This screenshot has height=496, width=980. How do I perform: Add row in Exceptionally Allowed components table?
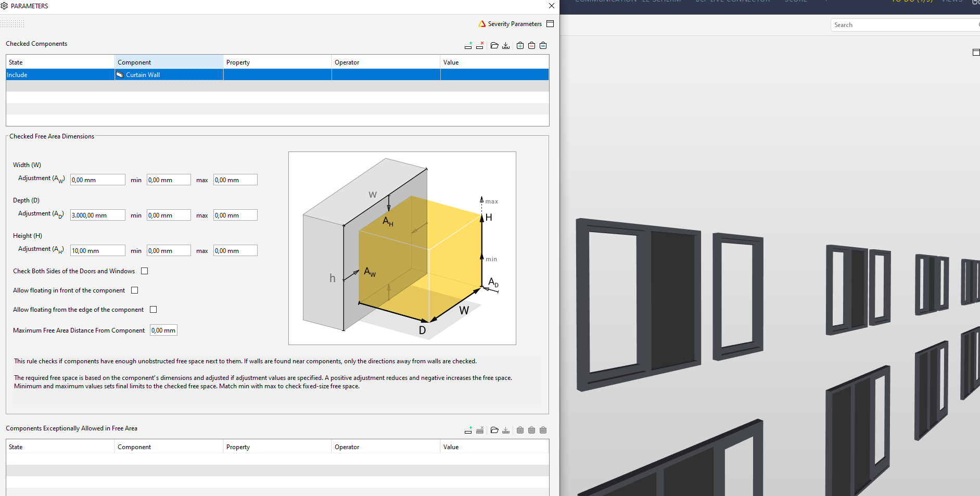(468, 430)
